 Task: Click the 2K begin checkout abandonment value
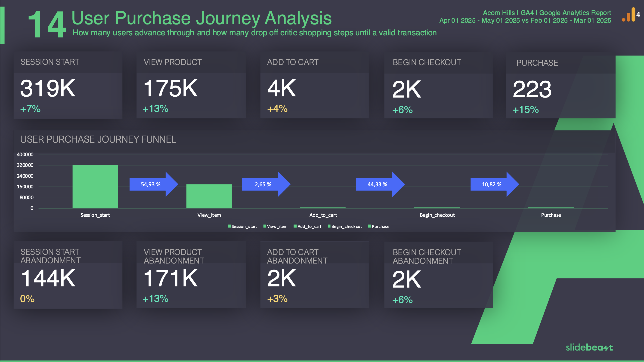coord(406,279)
